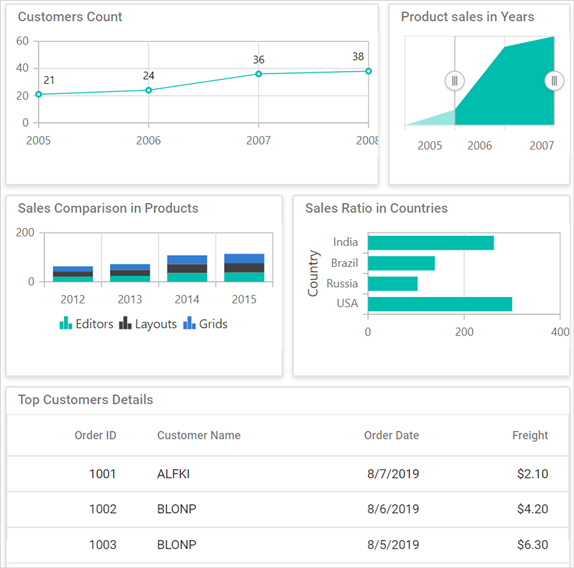Viewport: 574px width, 568px height.
Task: Click the 2005 data point marker
Action: coord(38,94)
